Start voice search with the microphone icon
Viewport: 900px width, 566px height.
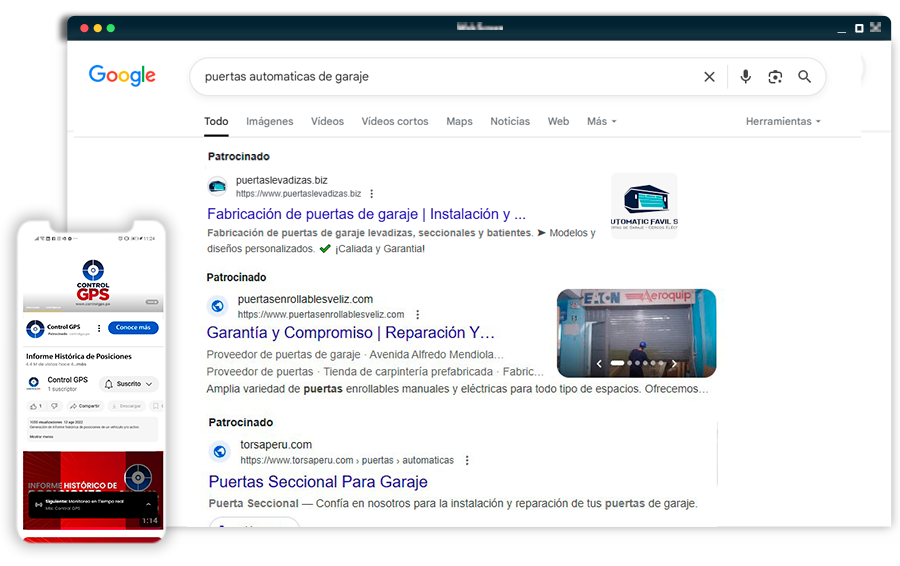point(745,77)
